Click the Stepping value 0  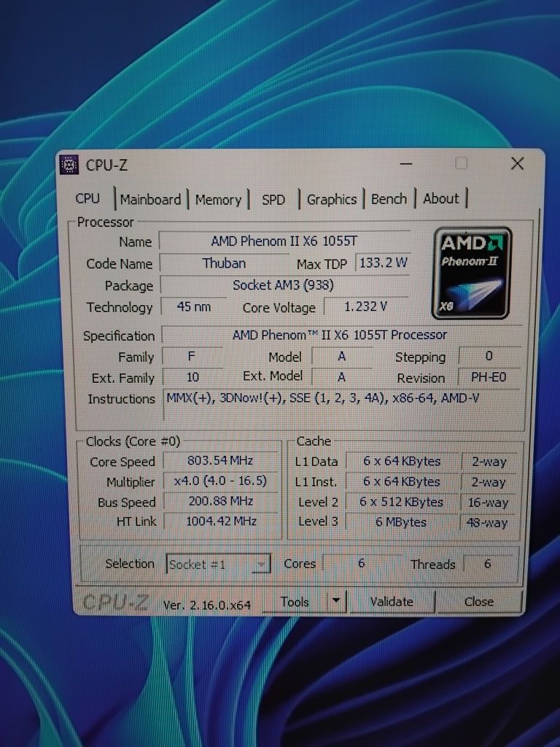pyautogui.click(x=489, y=356)
